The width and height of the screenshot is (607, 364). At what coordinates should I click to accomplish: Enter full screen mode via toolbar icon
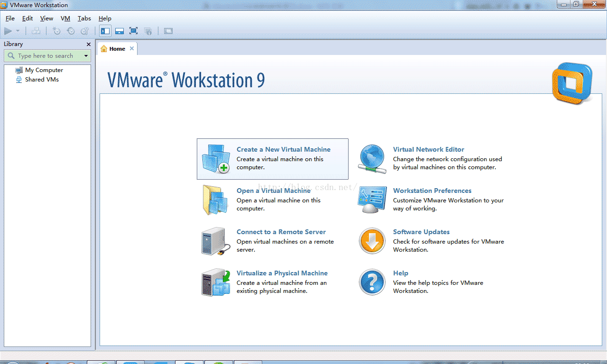click(x=134, y=31)
